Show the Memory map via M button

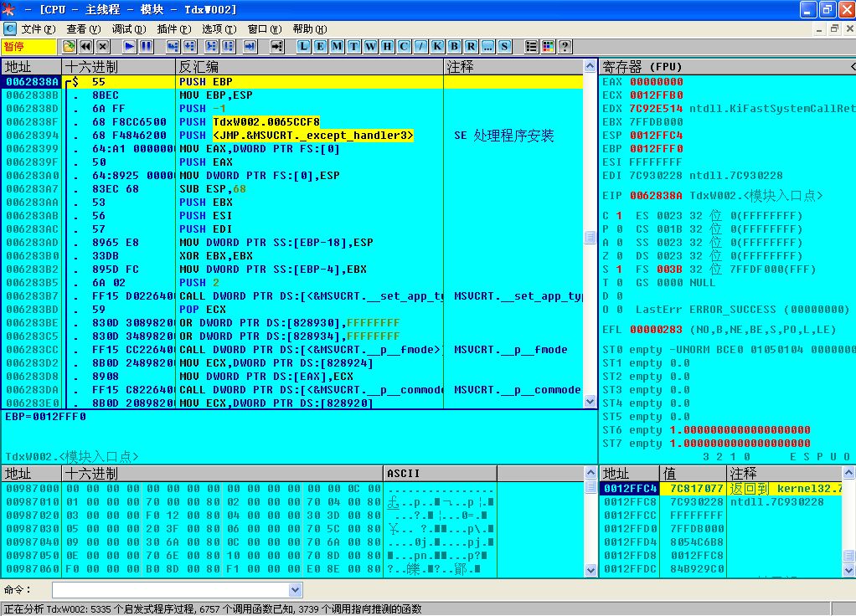(337, 46)
